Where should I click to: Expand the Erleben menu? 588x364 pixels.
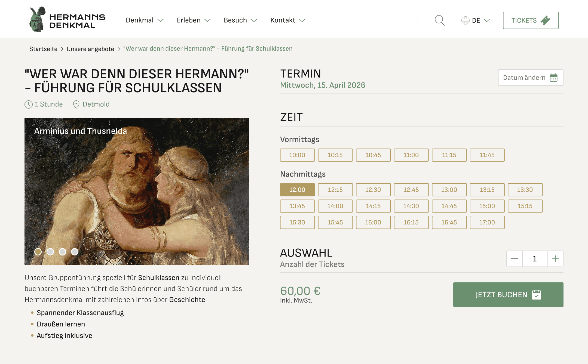point(194,20)
